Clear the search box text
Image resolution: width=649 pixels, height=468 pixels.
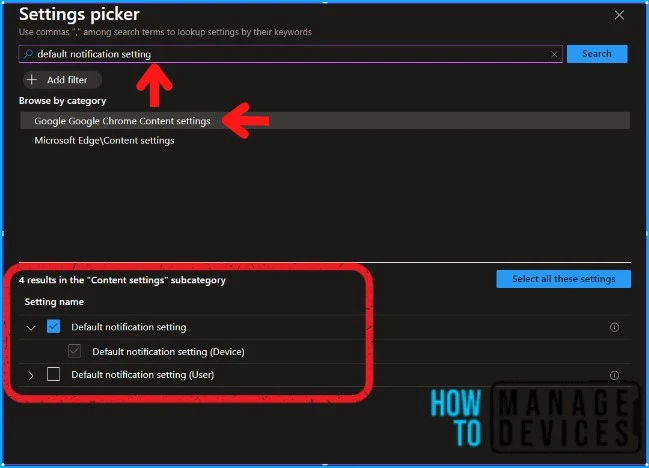tap(554, 54)
